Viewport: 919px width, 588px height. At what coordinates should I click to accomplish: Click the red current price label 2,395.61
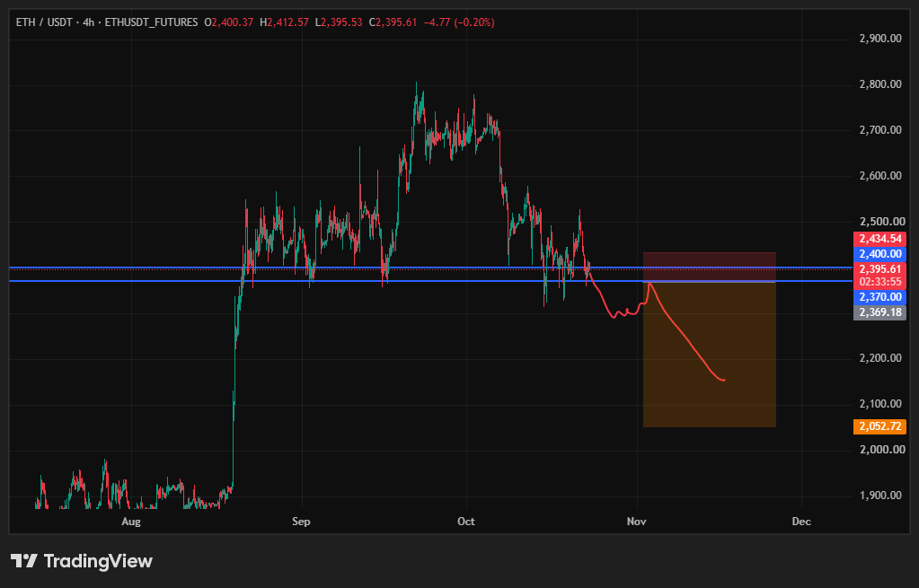click(879, 269)
